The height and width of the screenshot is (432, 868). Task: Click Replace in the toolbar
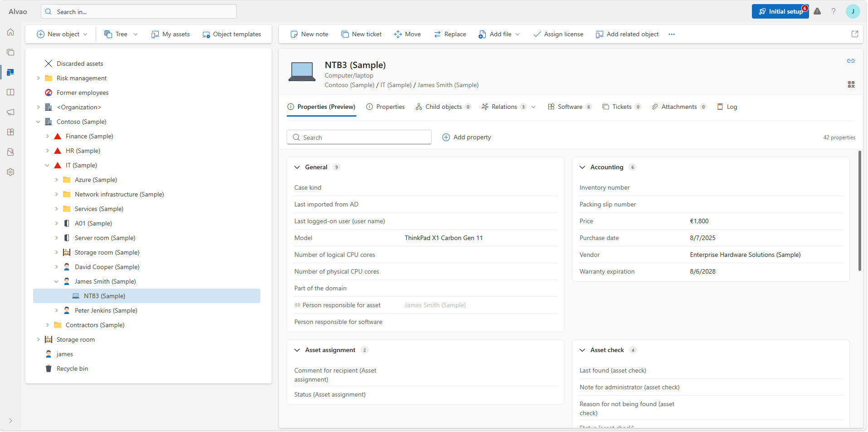450,34
